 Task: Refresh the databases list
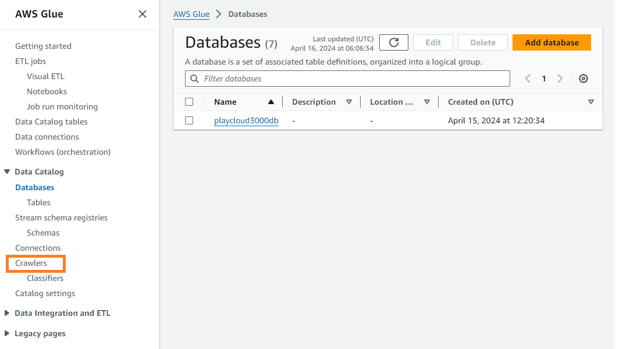click(x=393, y=42)
